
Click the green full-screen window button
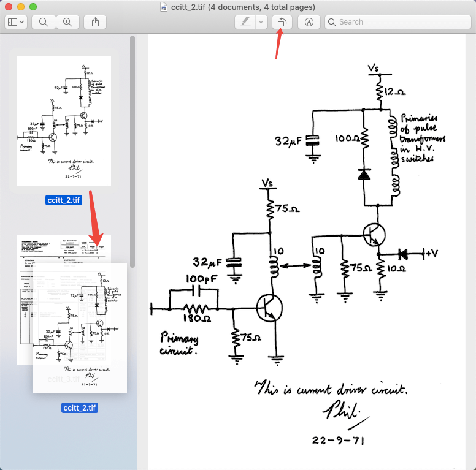pos(33,7)
